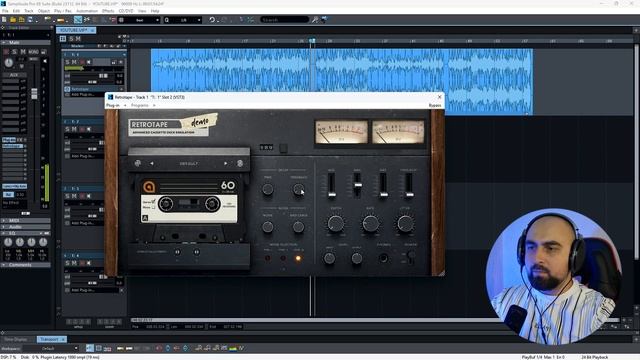Click the phones jack on Retrotape
Viewport: 640px width, 360px height.
pos(383,258)
